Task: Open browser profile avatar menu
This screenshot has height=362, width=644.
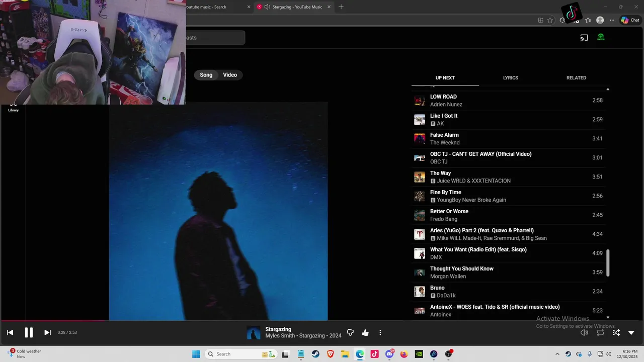Action: pyautogui.click(x=600, y=20)
